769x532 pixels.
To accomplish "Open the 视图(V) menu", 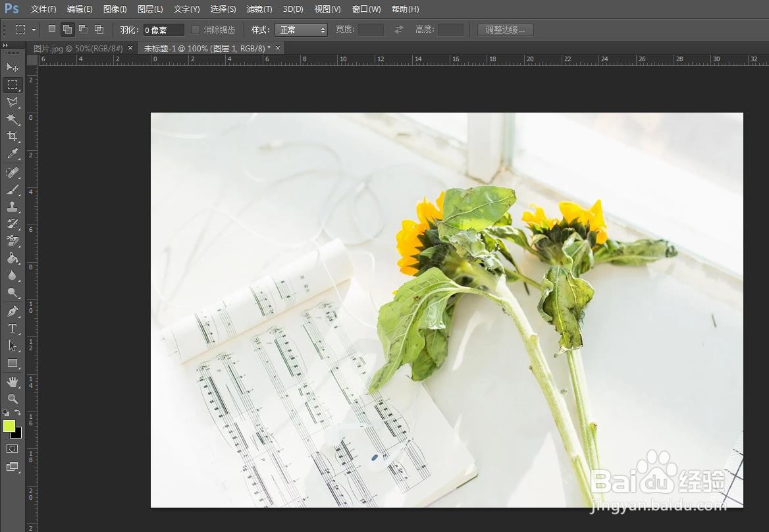I will point(327,9).
